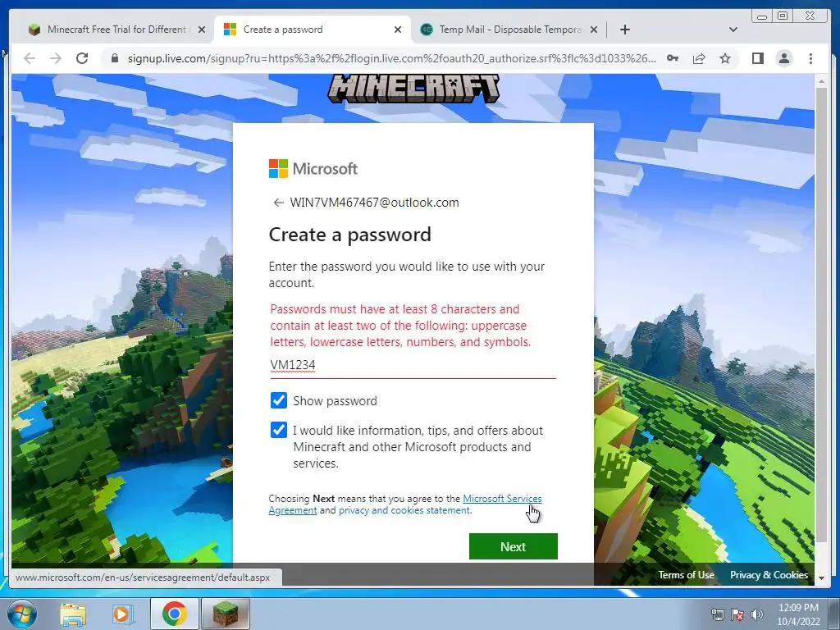Open the Action Center flag icon
840x630 pixels.
[x=737, y=614]
